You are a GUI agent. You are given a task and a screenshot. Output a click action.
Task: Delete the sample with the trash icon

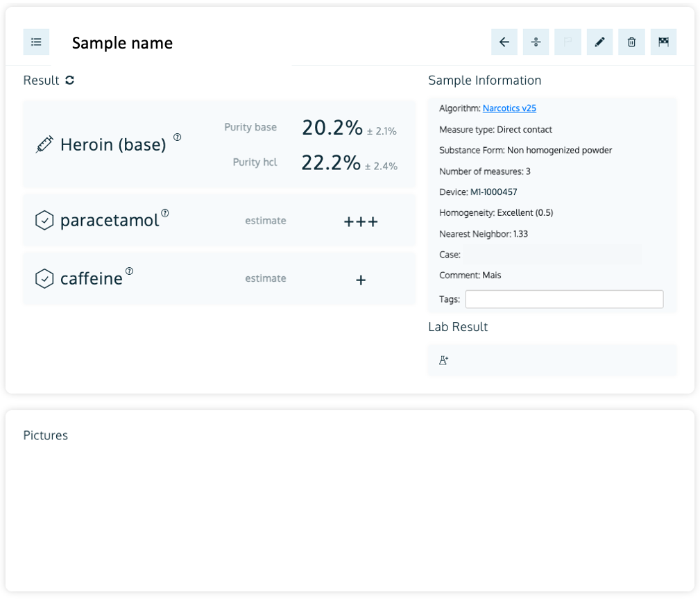click(631, 42)
